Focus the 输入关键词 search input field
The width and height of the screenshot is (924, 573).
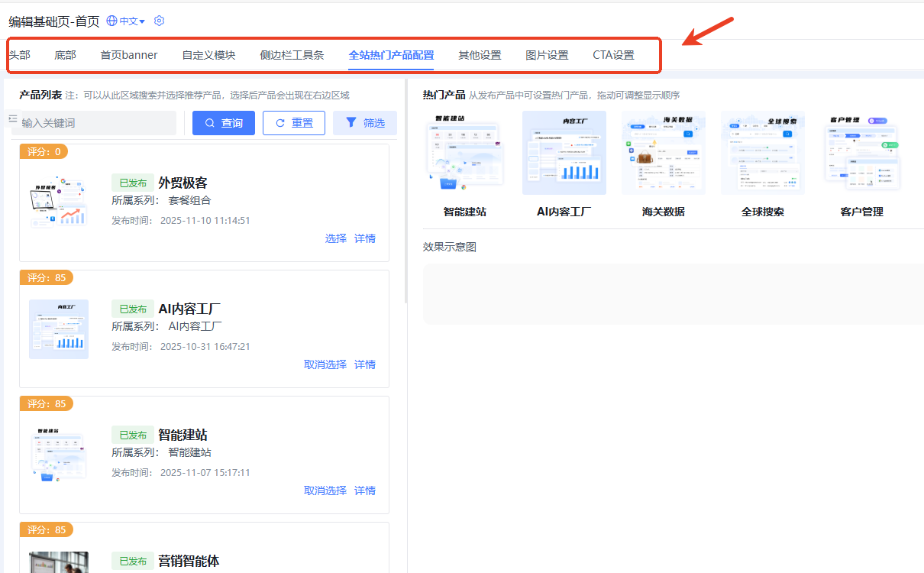coord(97,123)
